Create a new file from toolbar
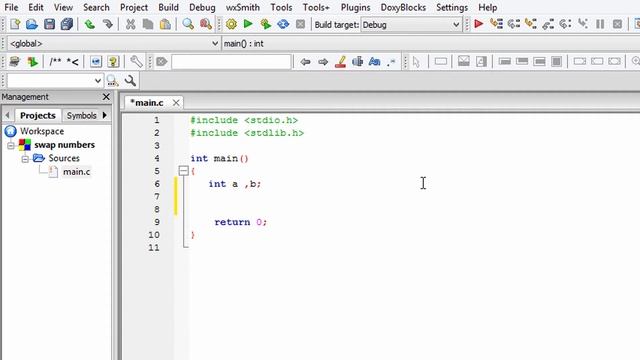This screenshot has height=360, width=640. pos(15,24)
